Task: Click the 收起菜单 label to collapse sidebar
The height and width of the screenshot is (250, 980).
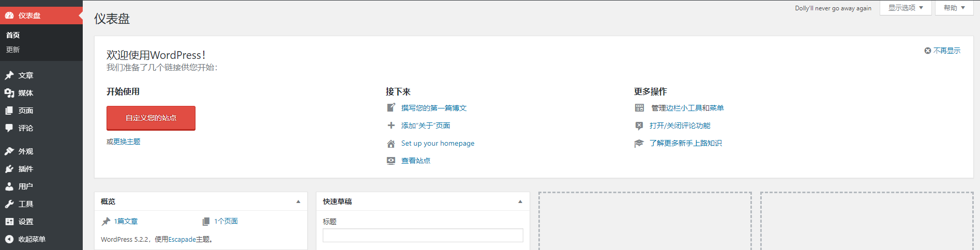Action: (32, 239)
